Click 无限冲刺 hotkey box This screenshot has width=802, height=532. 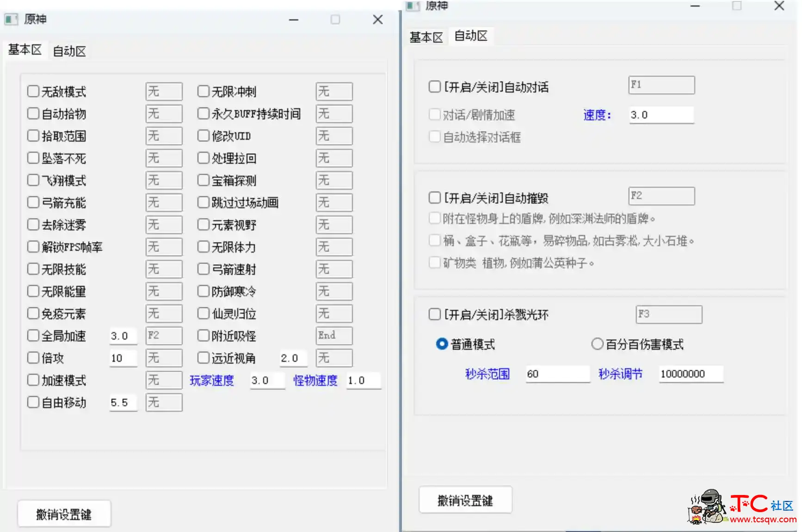[334, 91]
